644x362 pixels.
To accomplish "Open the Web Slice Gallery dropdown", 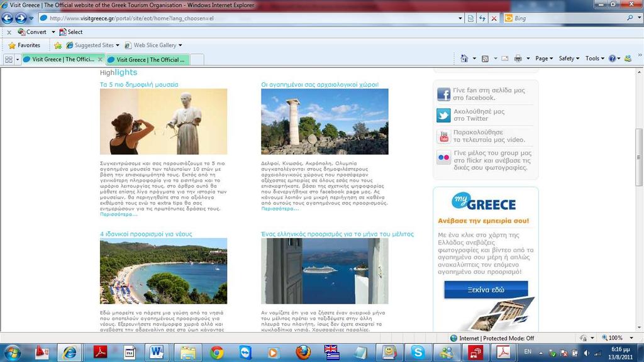I will coord(153,45).
